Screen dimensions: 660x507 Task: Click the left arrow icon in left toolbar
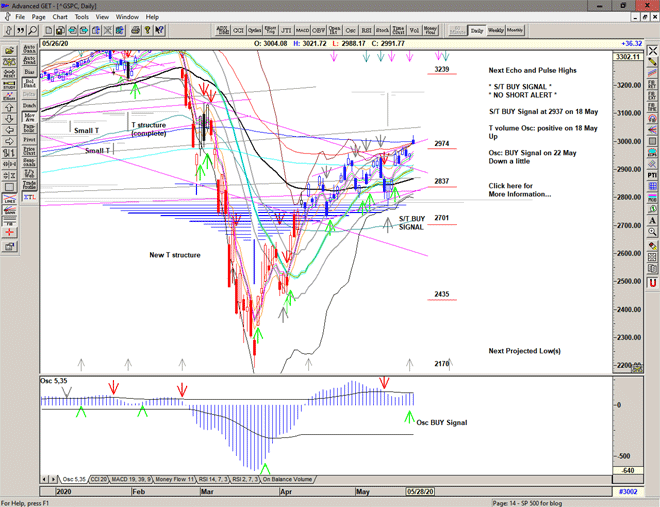[x=9, y=130]
